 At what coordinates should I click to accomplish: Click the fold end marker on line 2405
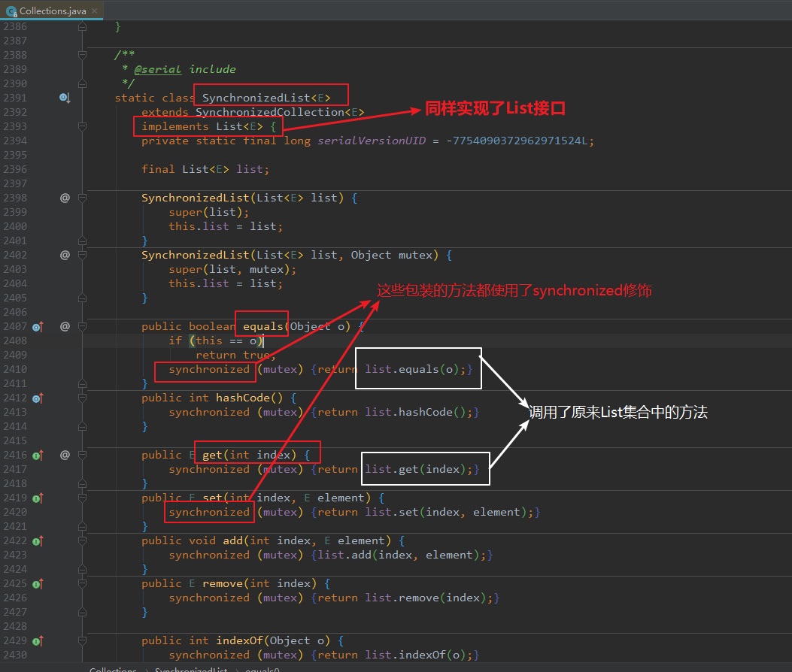click(82, 298)
